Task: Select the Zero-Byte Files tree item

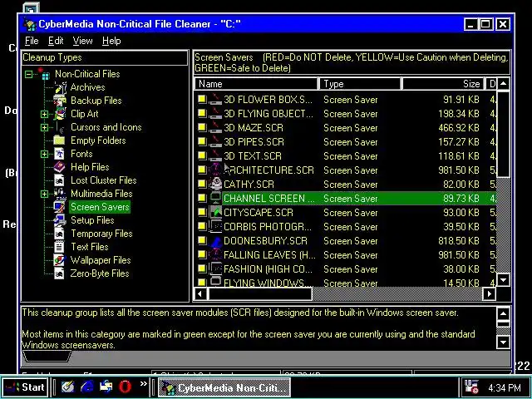Action: (x=100, y=273)
